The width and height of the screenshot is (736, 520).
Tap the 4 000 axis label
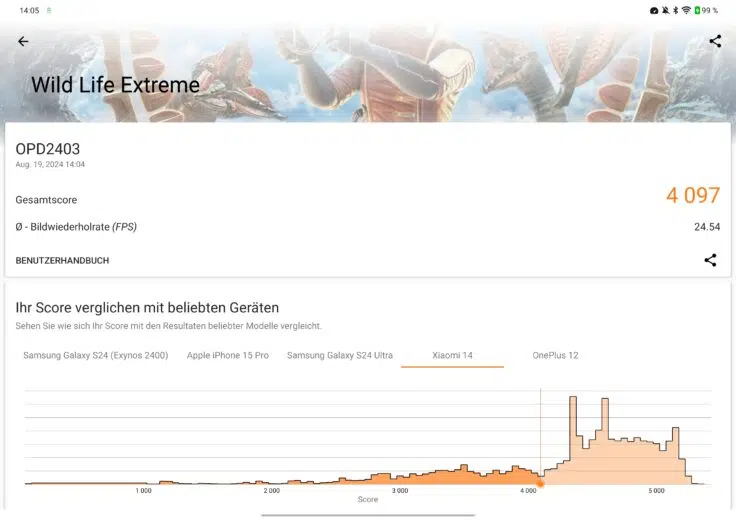(528, 490)
